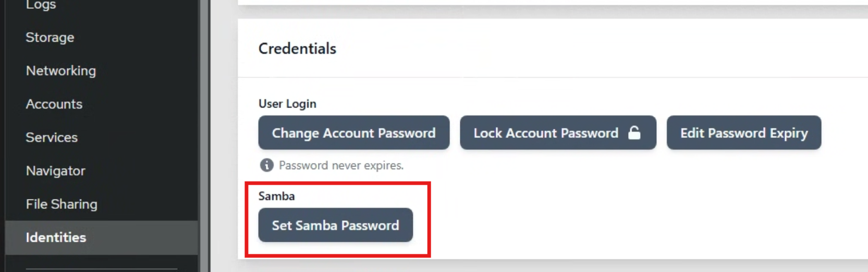Viewport: 868px width, 272px height.
Task: Click the open padlock icon
Action: [x=634, y=133]
